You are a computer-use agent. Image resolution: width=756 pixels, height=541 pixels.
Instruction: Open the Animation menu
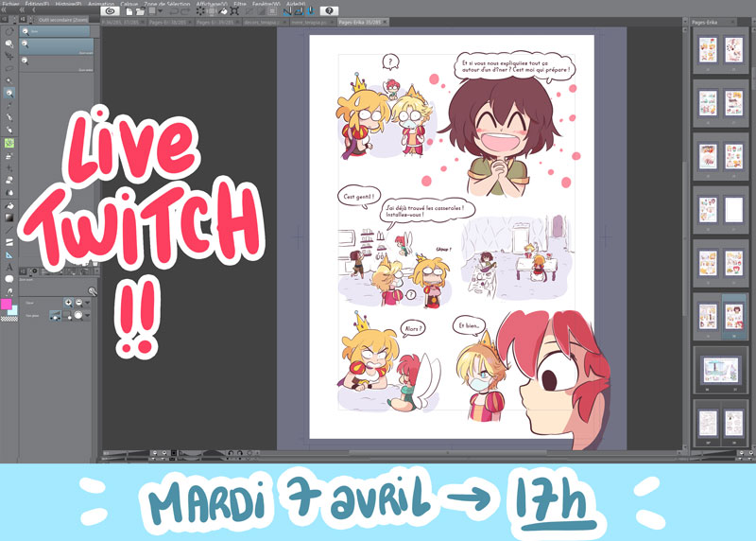pyautogui.click(x=101, y=4)
